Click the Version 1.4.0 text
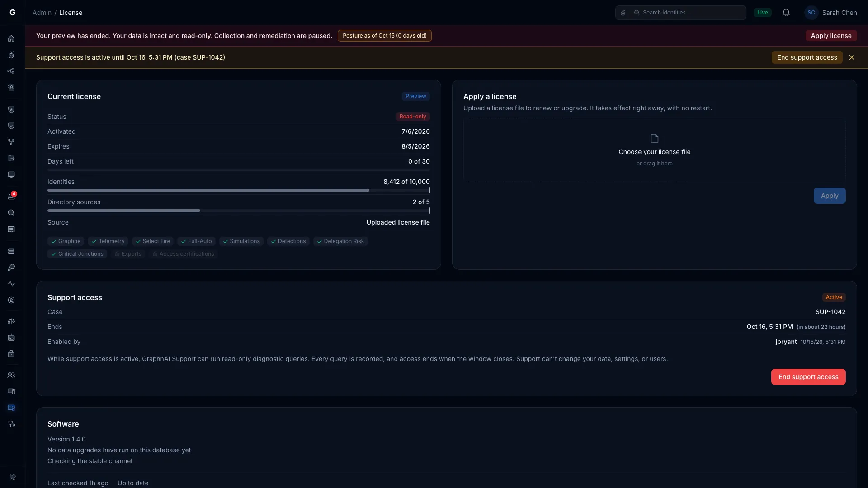 (x=66, y=439)
